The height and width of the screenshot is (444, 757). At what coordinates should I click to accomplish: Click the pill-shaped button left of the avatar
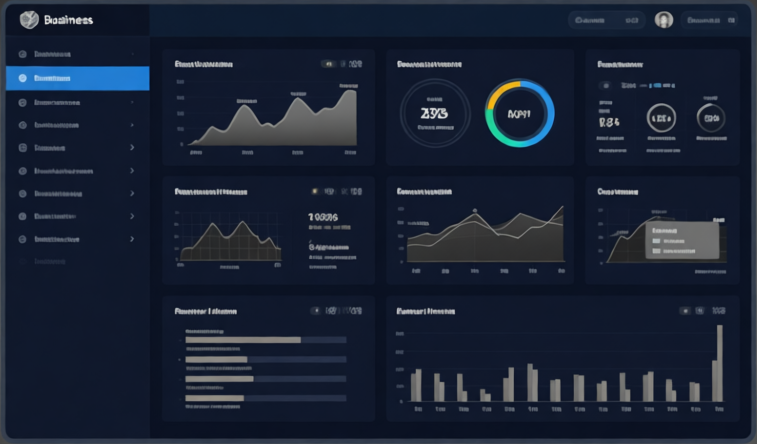point(606,19)
